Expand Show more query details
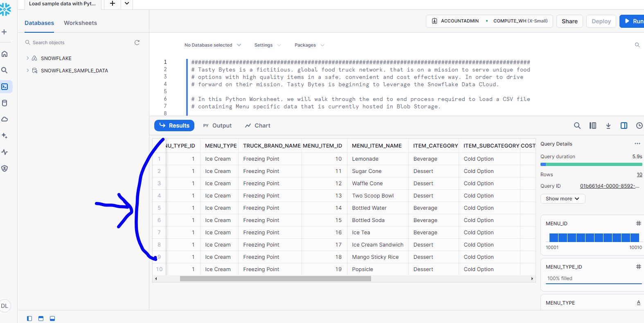The image size is (644, 323). coord(563,199)
